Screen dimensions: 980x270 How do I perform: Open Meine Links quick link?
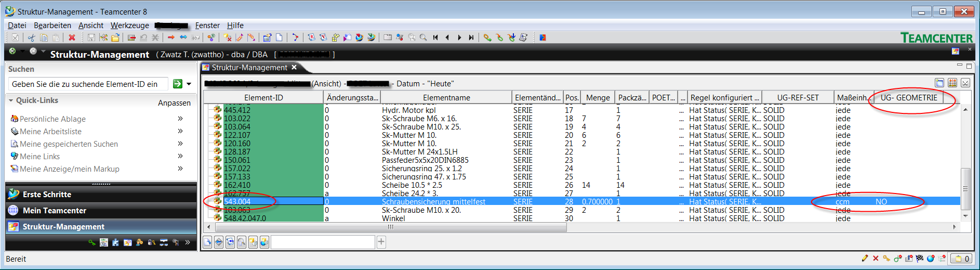[39, 156]
